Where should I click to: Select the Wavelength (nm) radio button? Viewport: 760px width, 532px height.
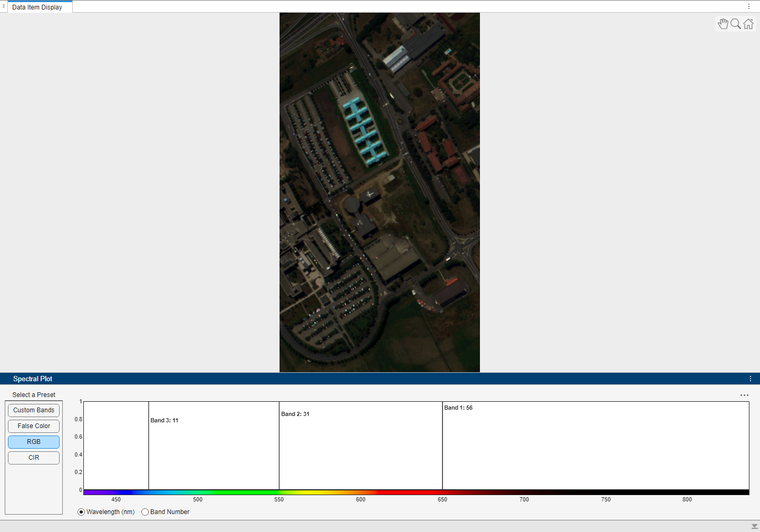81,511
